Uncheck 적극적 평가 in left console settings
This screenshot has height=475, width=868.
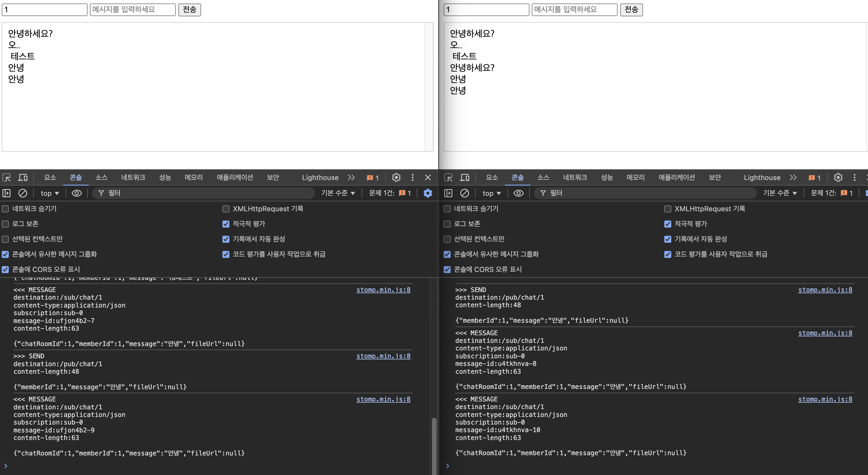point(226,224)
